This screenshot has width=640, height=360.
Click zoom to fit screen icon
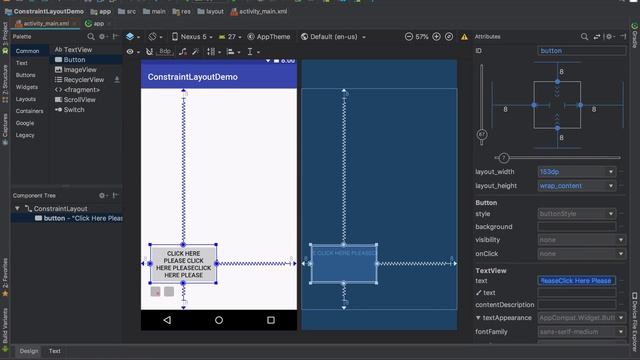coord(449,37)
